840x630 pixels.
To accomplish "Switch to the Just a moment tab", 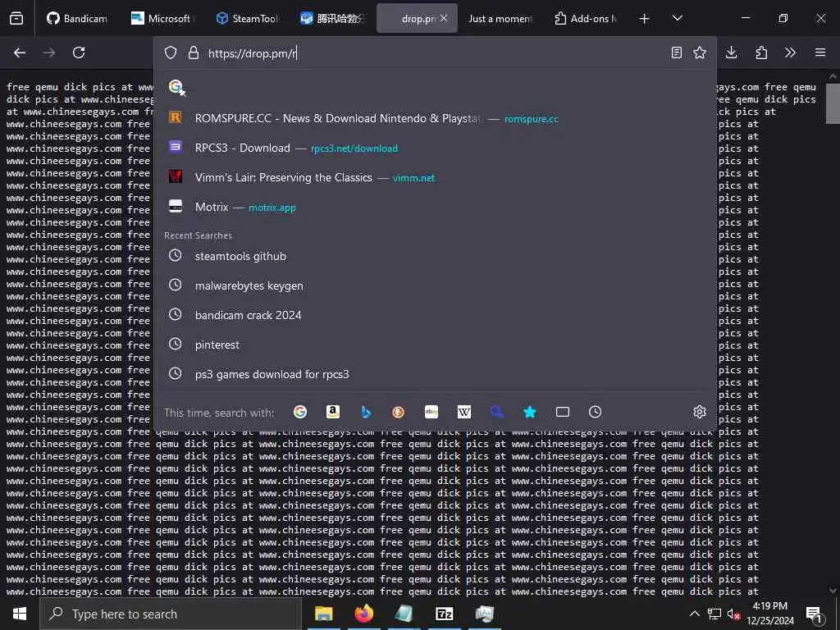I will tap(500, 18).
